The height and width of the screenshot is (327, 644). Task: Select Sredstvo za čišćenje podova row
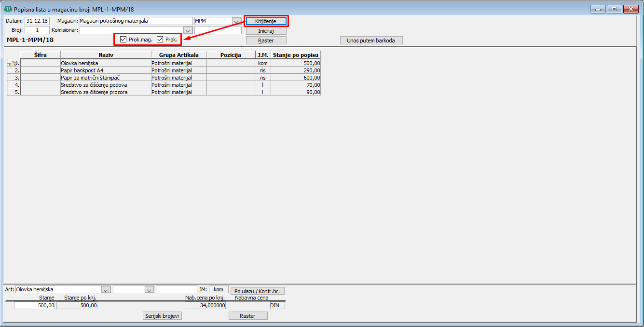click(164, 85)
